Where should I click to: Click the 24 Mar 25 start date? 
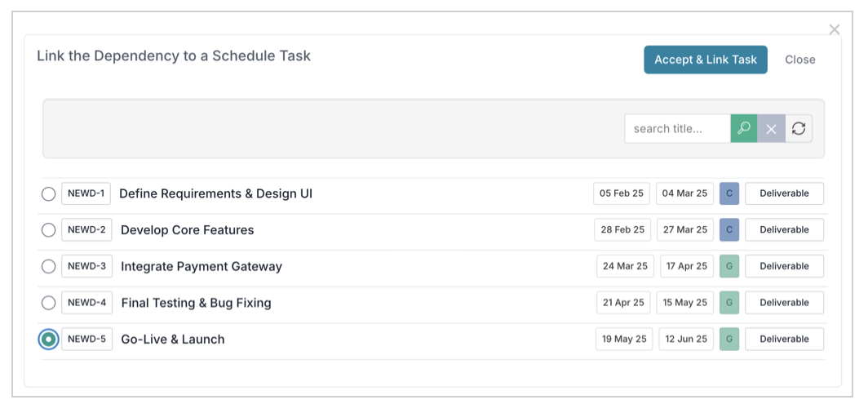[x=626, y=266]
